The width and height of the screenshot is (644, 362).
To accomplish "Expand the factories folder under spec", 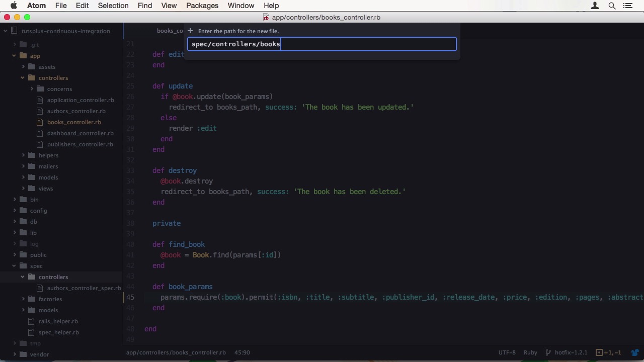I will (24, 299).
